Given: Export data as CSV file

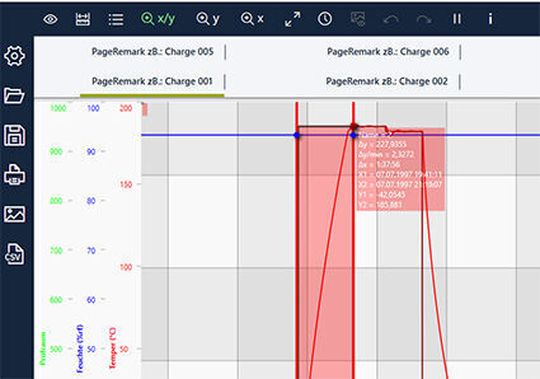Looking at the screenshot, I should (14, 254).
